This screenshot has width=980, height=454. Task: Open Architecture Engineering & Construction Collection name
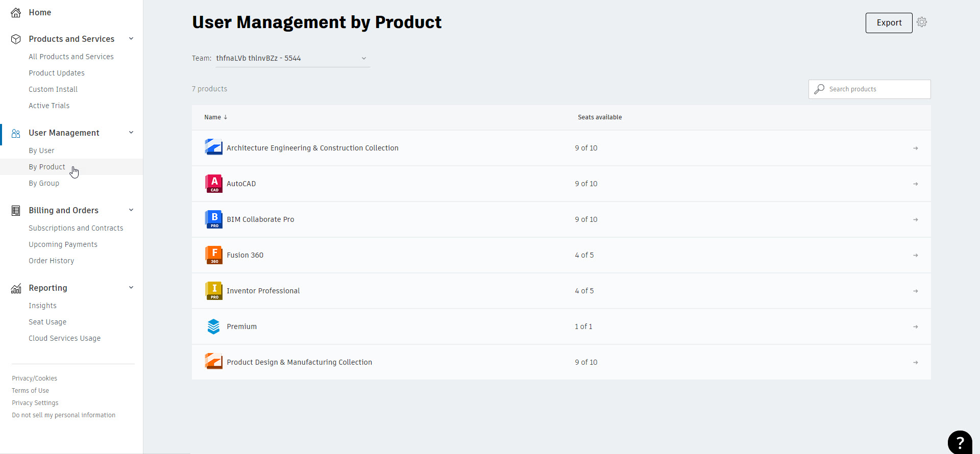point(312,148)
